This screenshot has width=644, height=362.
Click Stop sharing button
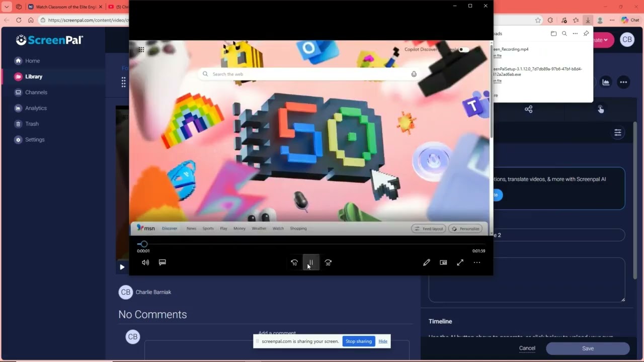click(359, 341)
